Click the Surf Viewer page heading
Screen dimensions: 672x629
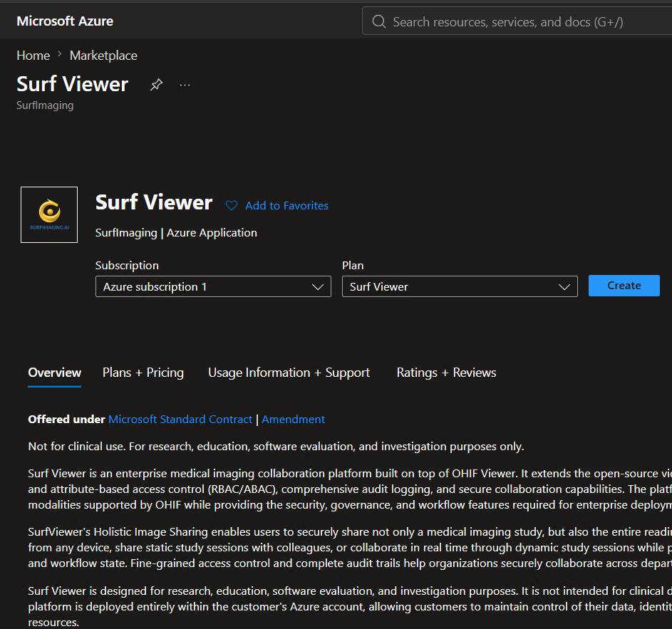click(73, 84)
